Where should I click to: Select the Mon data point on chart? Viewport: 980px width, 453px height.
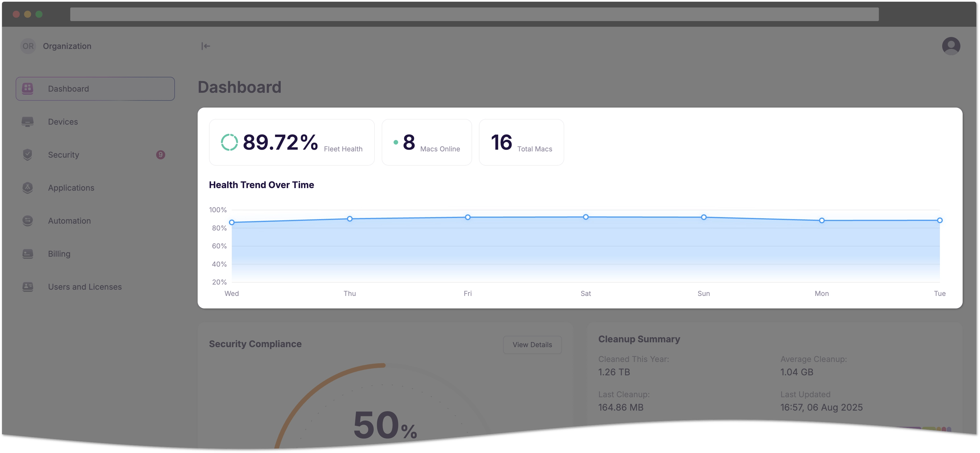822,221
